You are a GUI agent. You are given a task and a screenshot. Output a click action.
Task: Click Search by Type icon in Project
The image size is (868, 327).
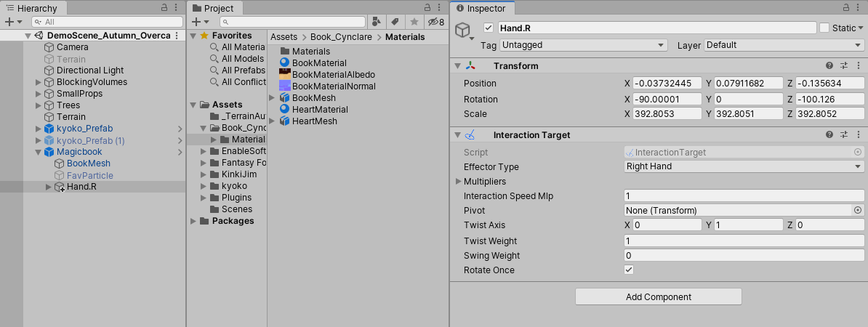[x=377, y=22]
